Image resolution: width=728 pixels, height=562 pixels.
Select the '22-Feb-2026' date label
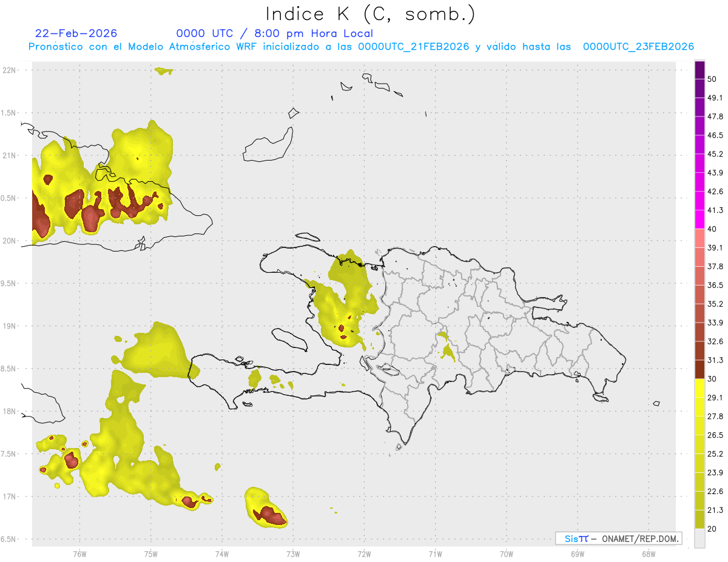[76, 33]
